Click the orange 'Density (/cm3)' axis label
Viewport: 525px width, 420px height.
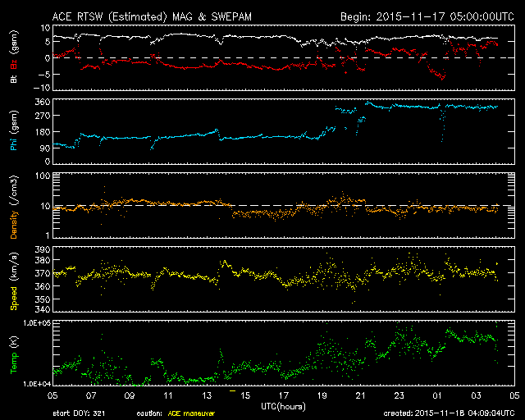point(14,207)
